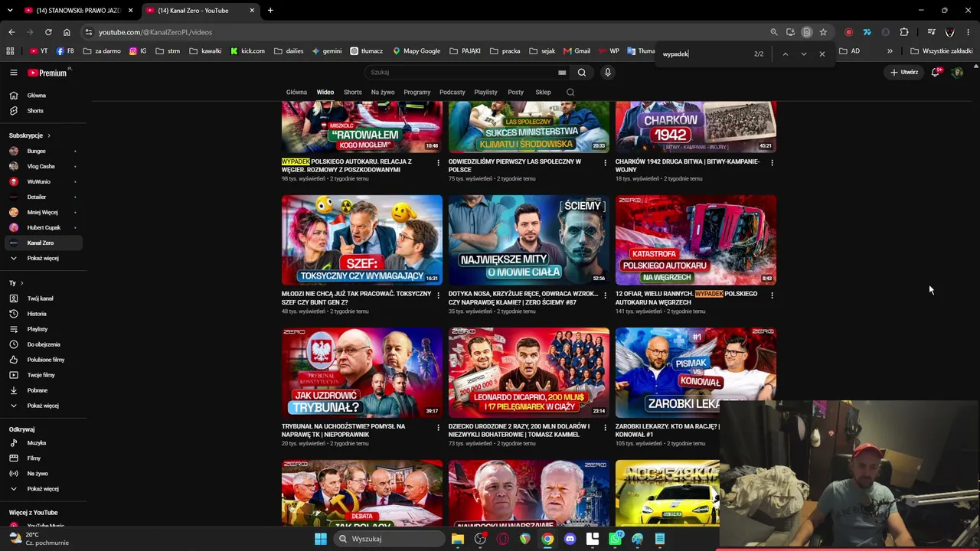Go back to the previous page
The image size is (980, 551).
(x=11, y=32)
